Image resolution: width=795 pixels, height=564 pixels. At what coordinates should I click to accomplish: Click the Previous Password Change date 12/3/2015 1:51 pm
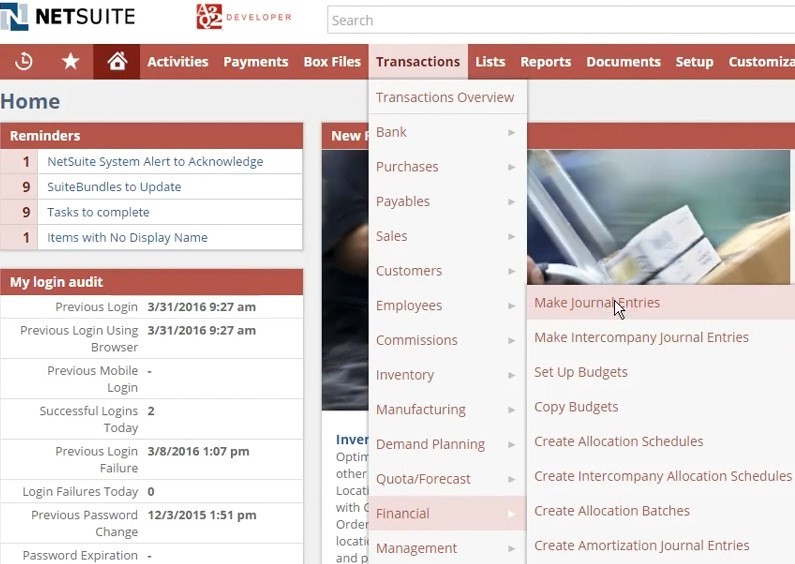tap(202, 515)
